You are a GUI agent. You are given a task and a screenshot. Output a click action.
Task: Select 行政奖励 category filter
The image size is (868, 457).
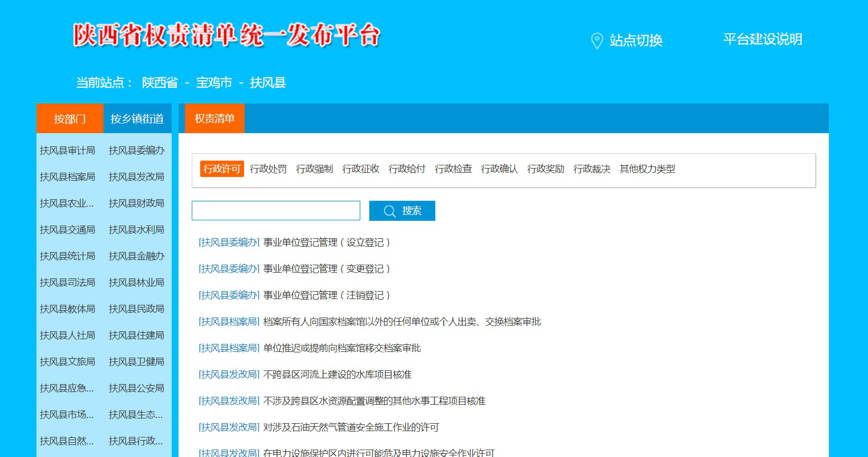tap(545, 169)
